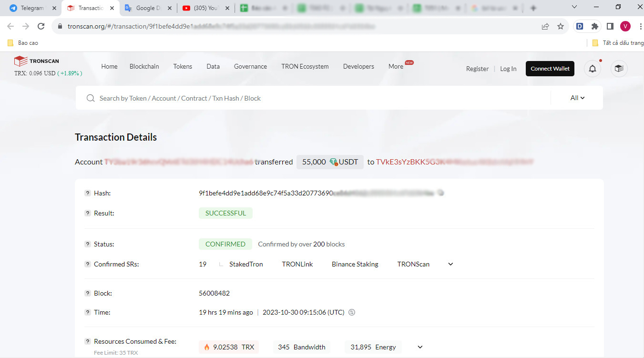Screen dimensions: 644x358
Task: Click the help icon next to Resources Consumed
Action: coord(88,341)
